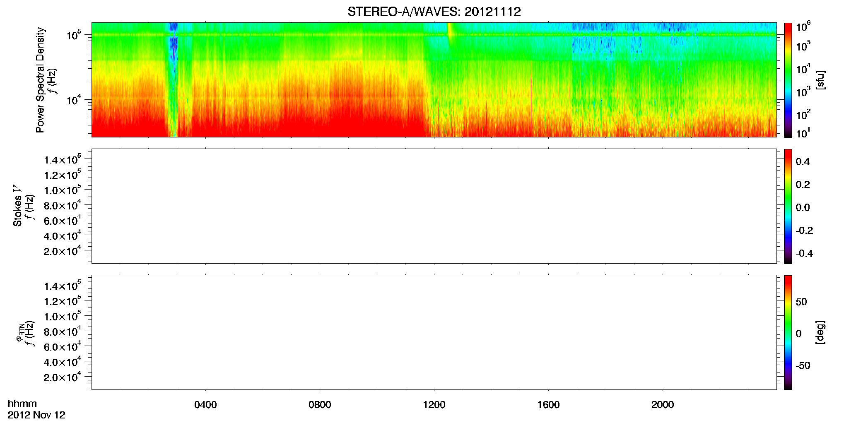Click the 10^4 frequency tick on the top panel

click(73, 100)
